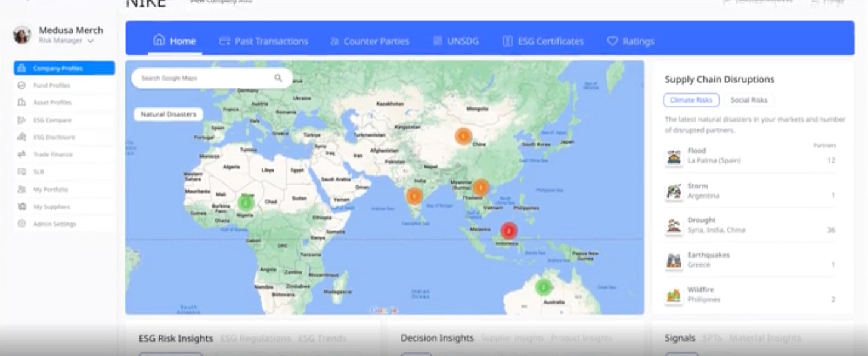Viewport: 868px width, 356px height.
Task: Click the "Phillipines" wildfire location text
Action: click(x=704, y=299)
